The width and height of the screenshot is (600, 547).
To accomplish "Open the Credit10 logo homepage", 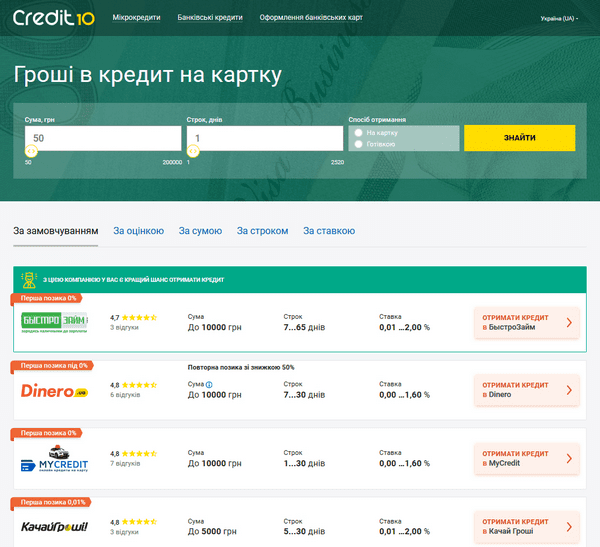I will coord(54,18).
